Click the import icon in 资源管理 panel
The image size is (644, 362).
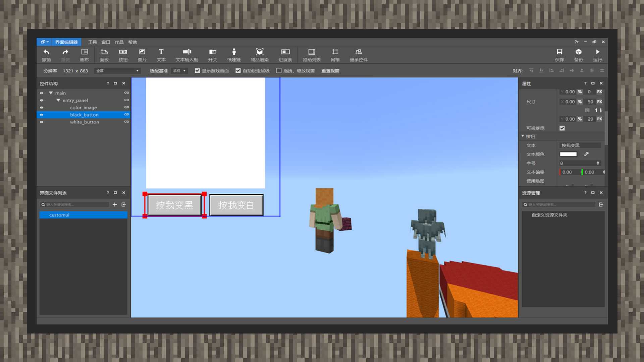(601, 204)
